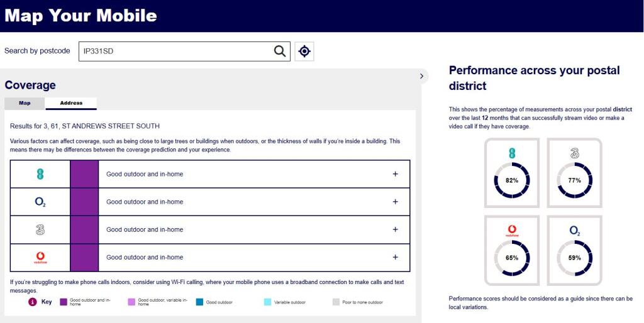Click the postcode search input field

pyautogui.click(x=176, y=52)
